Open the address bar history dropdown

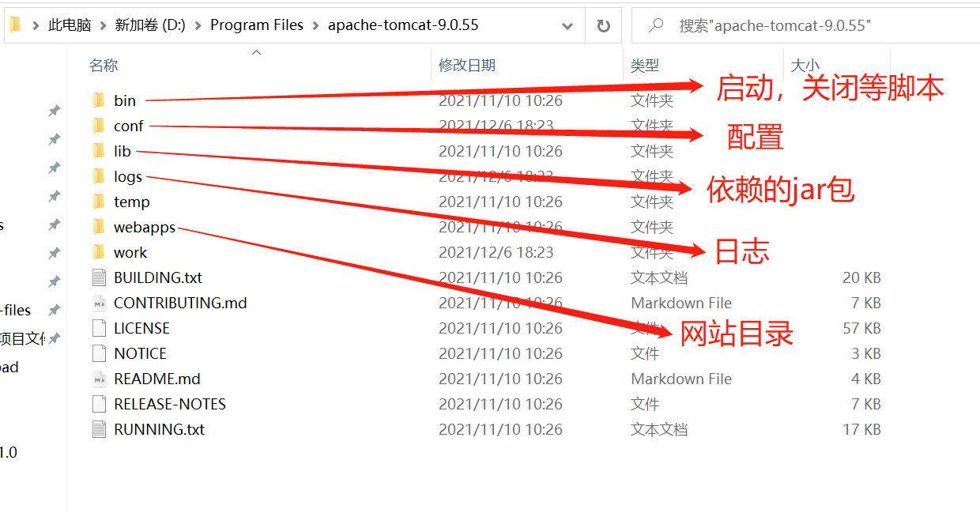click(x=567, y=26)
